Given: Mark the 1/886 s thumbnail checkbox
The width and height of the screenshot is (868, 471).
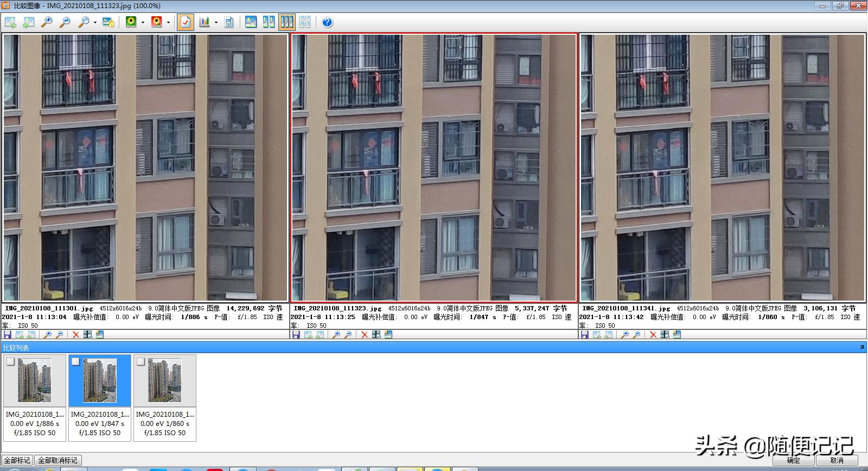Looking at the screenshot, I should tap(10, 361).
